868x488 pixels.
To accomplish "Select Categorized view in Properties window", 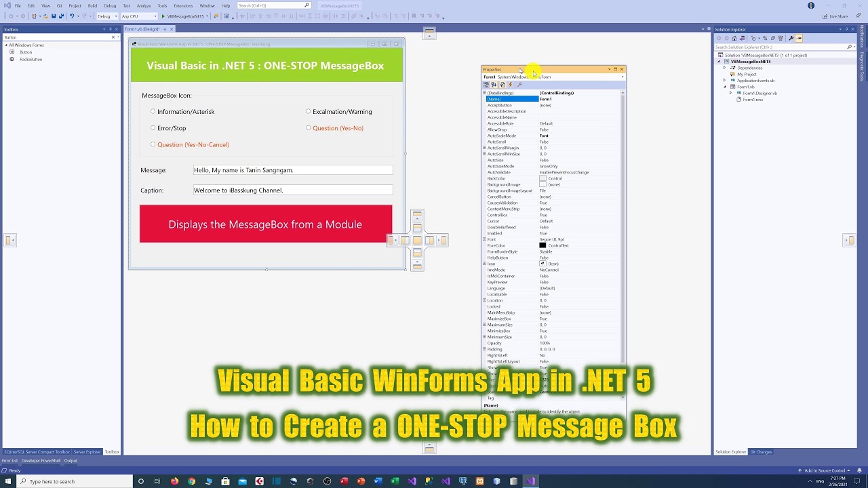I will [486, 85].
